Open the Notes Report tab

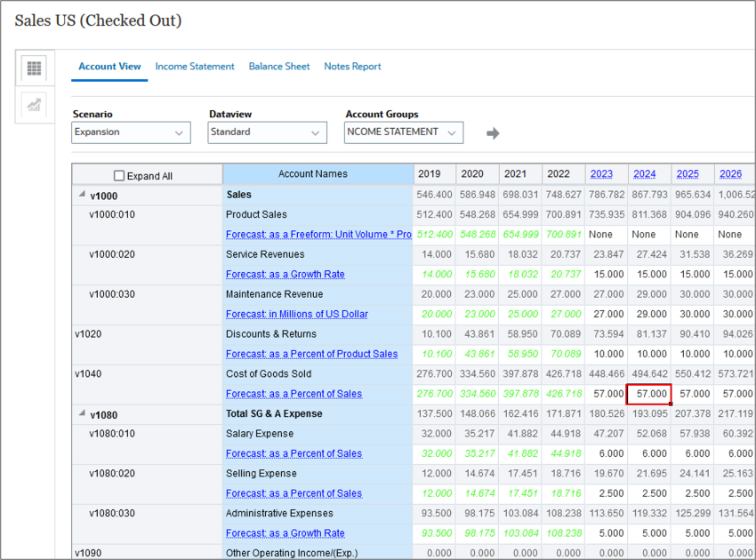coord(352,67)
